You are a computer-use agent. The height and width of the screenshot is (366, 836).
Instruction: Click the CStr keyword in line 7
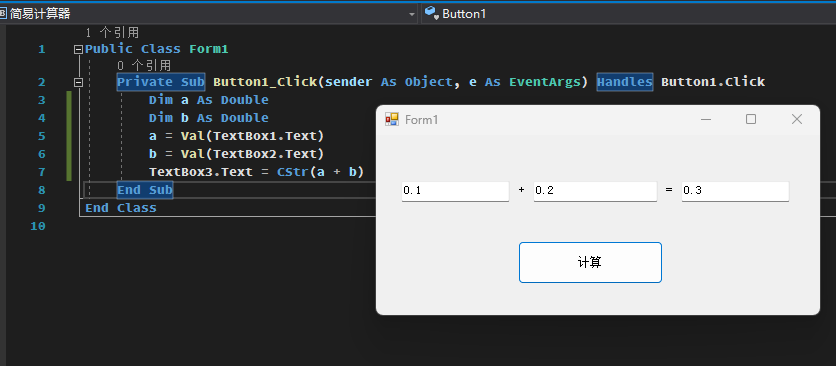click(293, 172)
